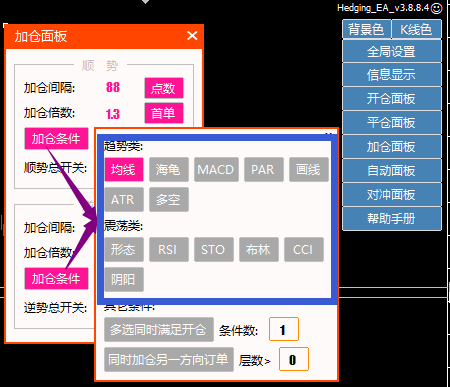Enable the 海龟 trend condition
Viewport: 450px width, 387px height.
click(x=169, y=170)
